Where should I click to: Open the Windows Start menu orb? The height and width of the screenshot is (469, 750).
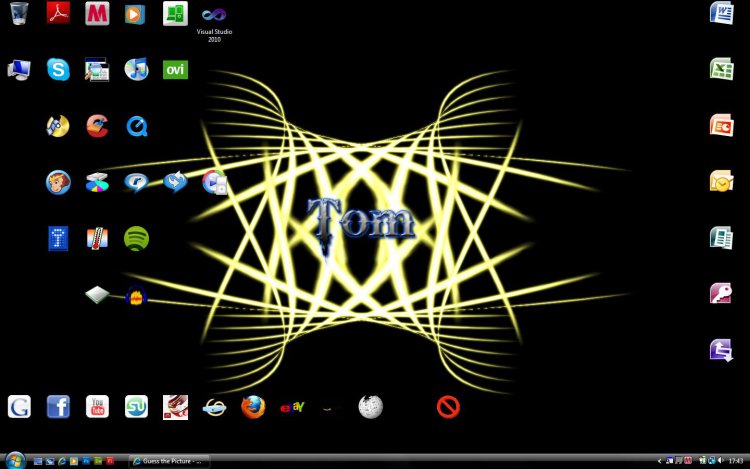(x=13, y=461)
